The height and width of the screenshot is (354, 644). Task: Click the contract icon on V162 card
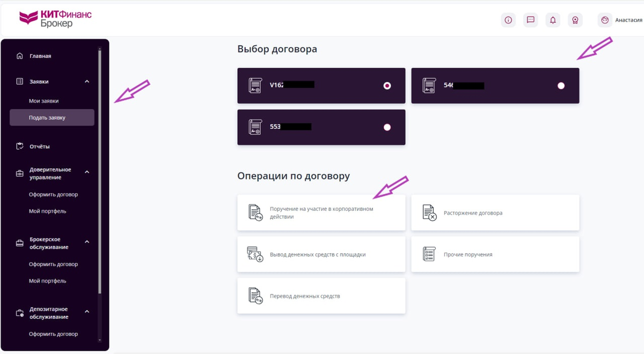tap(255, 86)
